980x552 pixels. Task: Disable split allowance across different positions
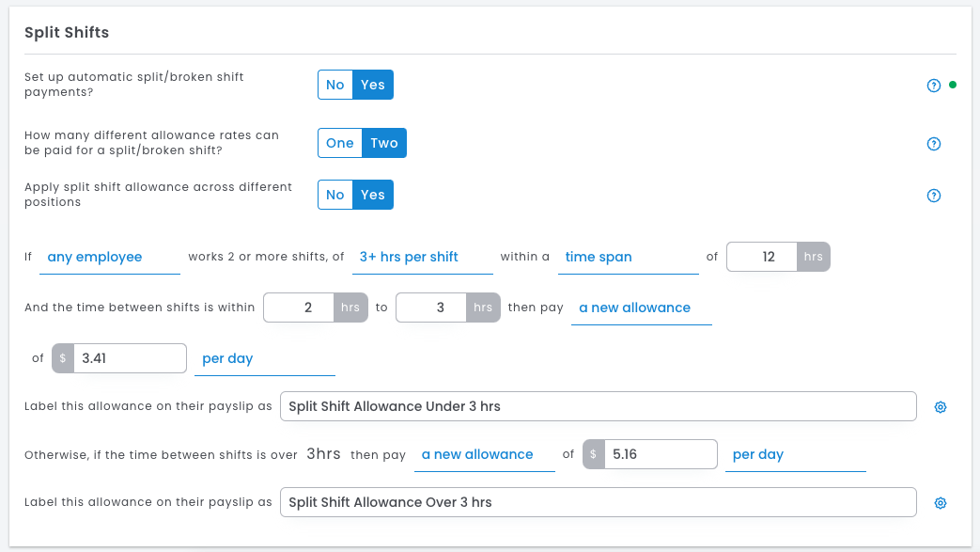click(x=335, y=195)
